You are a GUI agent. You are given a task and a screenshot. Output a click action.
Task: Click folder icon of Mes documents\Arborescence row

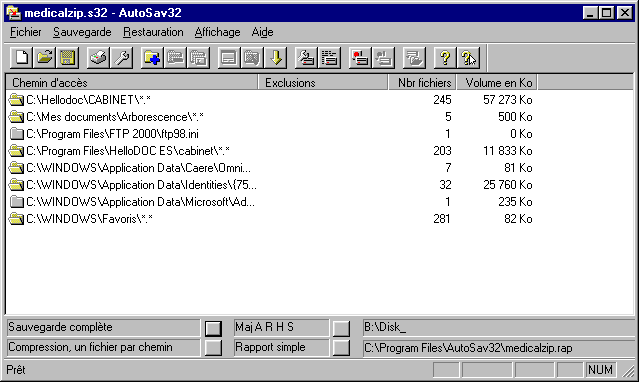tap(16, 117)
